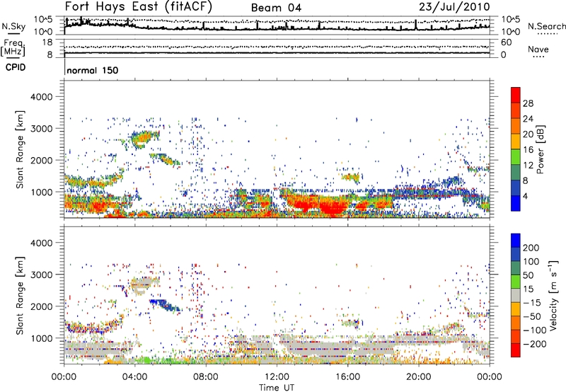Screen dimensions: 566x392
Task: Click the blue velocity streak near 05:30 UT
Action: tap(165, 305)
